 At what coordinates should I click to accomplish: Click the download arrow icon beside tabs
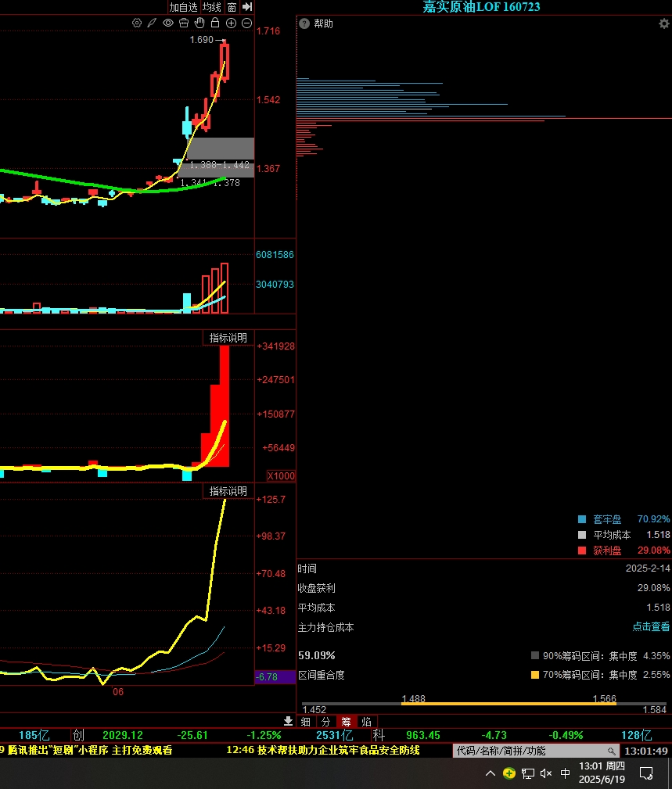[x=288, y=721]
